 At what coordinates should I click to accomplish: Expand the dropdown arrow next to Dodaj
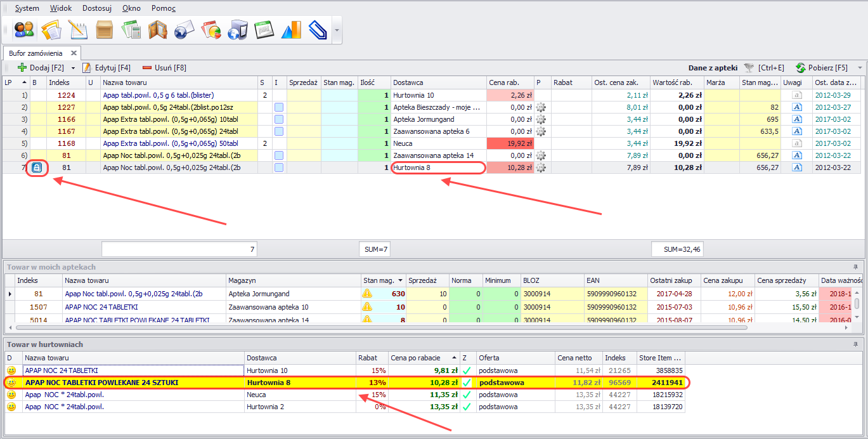[x=73, y=68]
